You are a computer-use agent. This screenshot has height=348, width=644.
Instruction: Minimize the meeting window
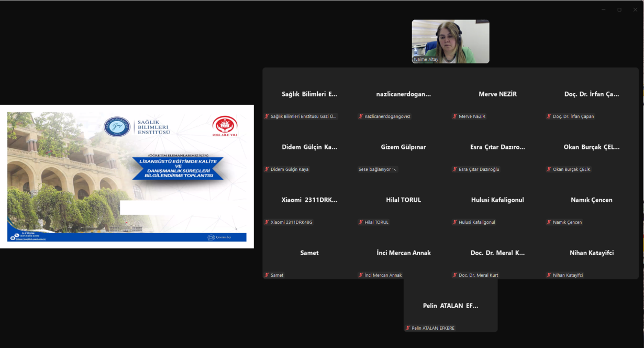click(x=603, y=9)
